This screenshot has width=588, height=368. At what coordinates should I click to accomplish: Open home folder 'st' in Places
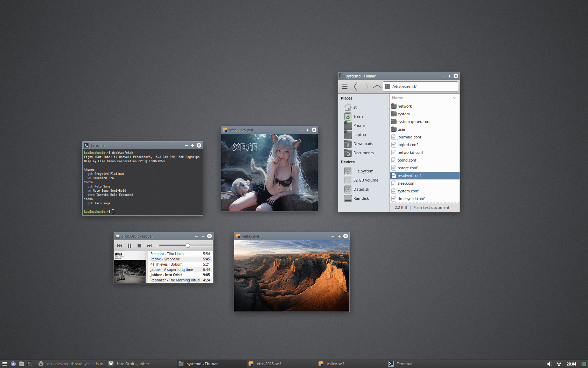click(364, 107)
